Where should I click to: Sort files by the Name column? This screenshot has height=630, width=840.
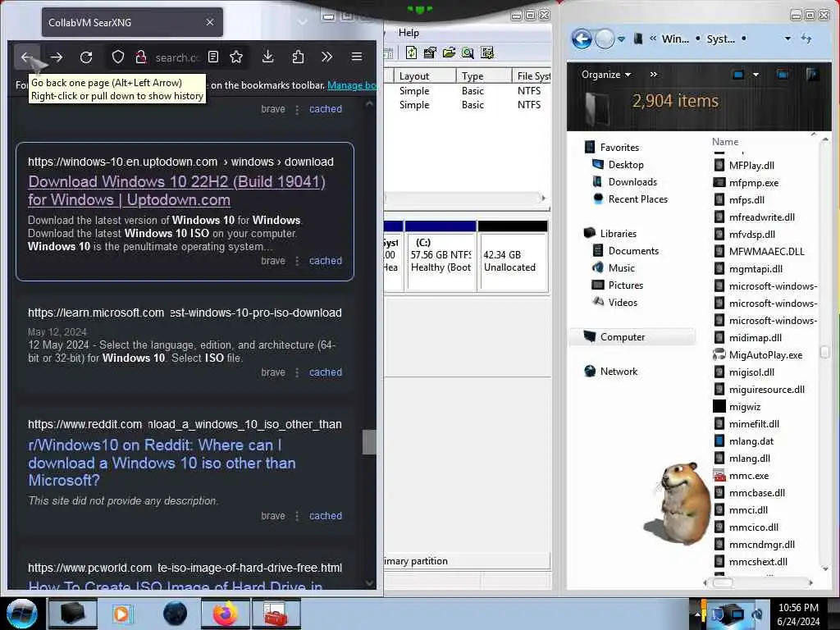[x=725, y=141]
